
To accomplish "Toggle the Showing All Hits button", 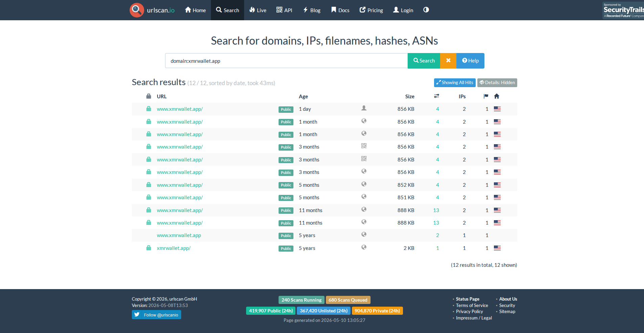I will click(455, 83).
